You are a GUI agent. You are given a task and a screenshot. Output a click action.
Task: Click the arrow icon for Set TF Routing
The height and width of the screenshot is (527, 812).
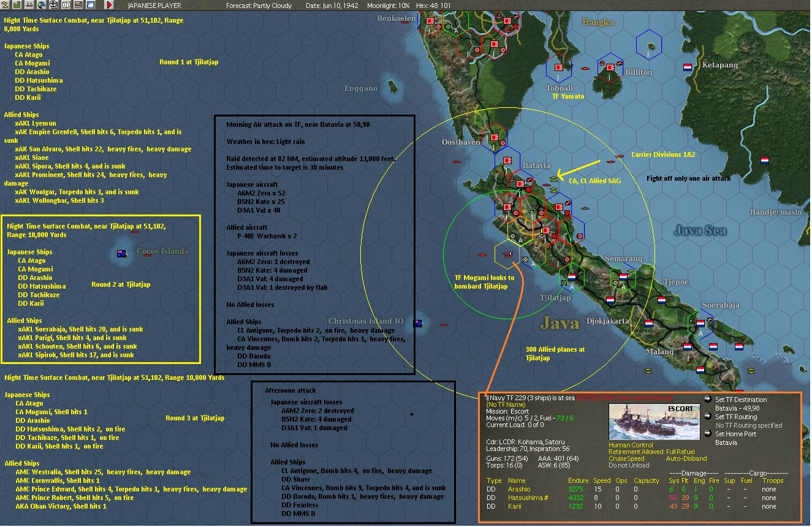click(708, 417)
